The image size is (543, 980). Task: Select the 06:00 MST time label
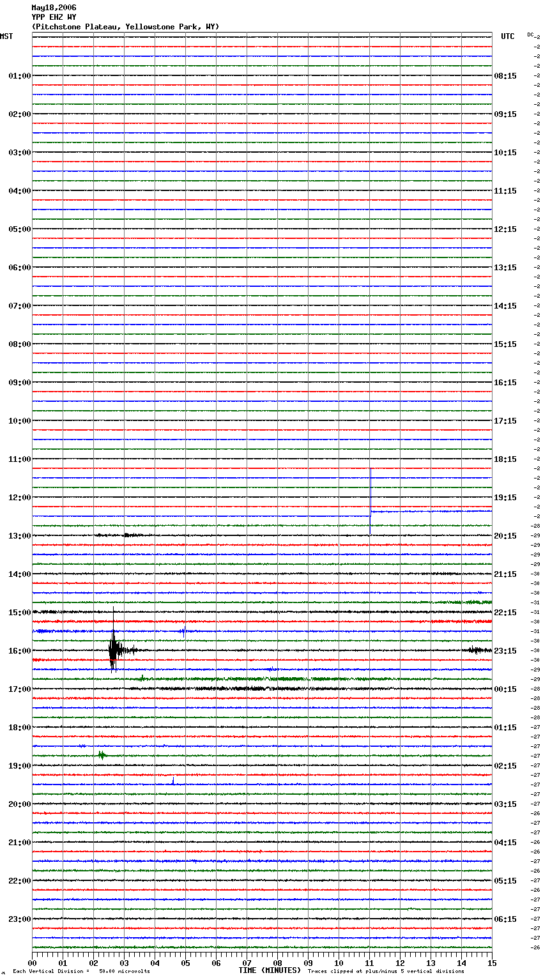click(20, 268)
